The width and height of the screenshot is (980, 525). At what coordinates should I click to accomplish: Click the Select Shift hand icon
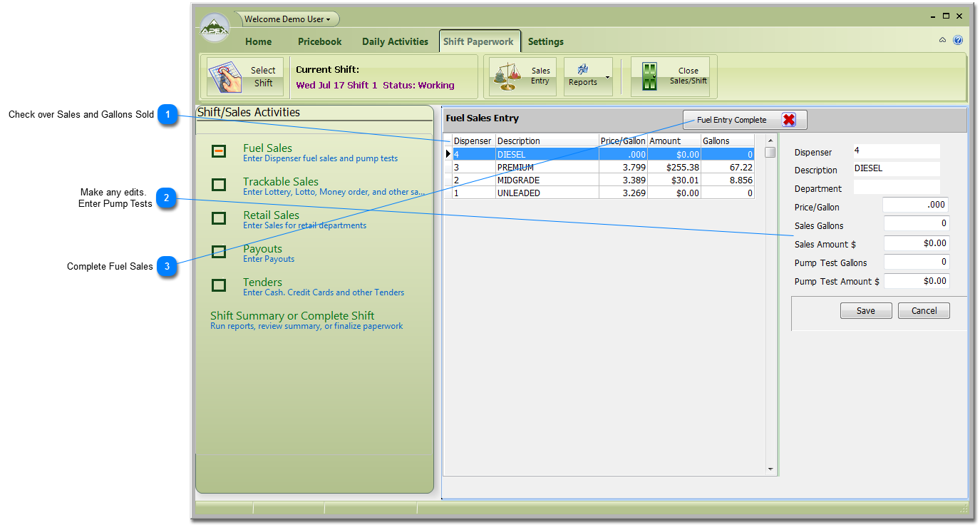tap(226, 77)
